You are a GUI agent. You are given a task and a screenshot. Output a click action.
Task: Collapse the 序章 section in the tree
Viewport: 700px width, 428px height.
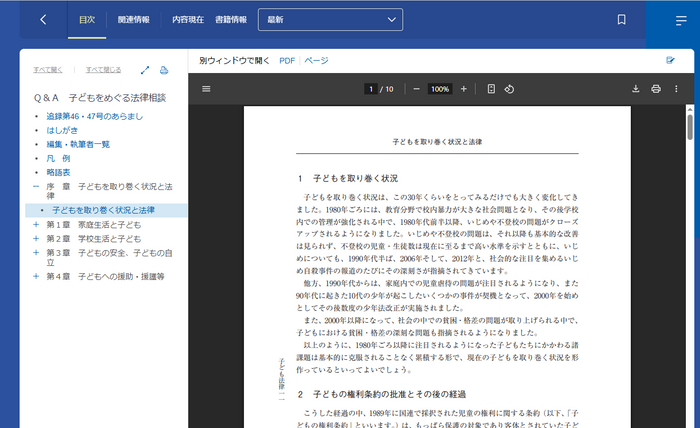click(36, 186)
